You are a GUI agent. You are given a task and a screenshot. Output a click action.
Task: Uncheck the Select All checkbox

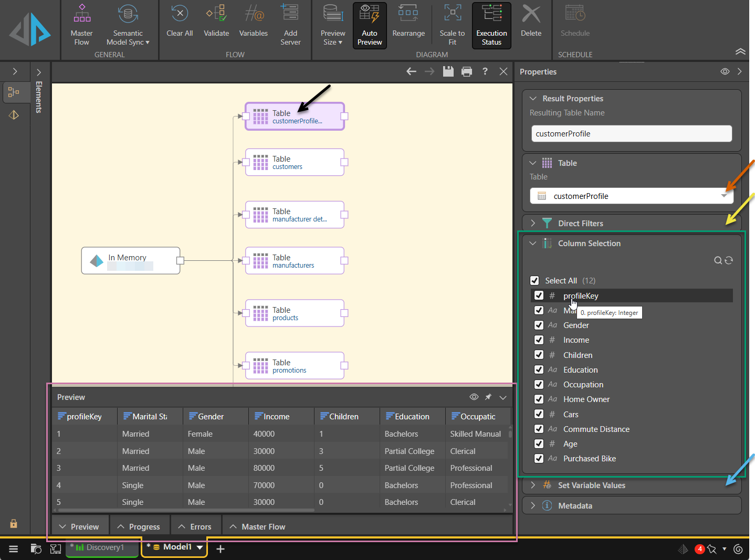pyautogui.click(x=534, y=280)
